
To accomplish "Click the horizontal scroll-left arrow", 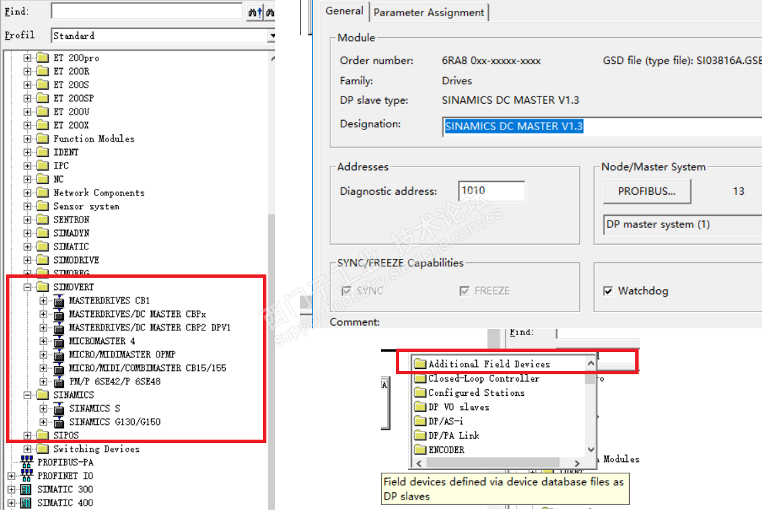I will click(x=419, y=463).
